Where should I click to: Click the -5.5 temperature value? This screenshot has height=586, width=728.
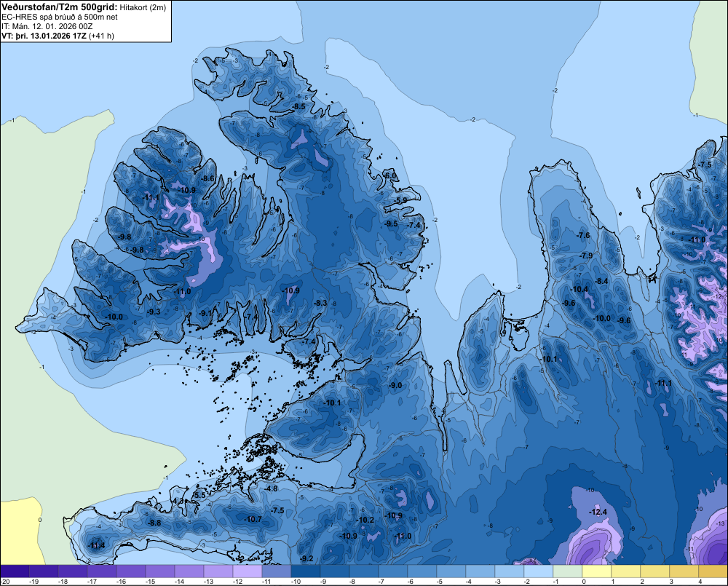pos(199,496)
